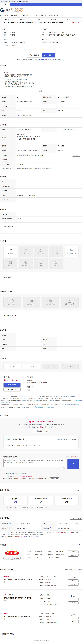Click the 메일로 질문하기 button
The width and height of the screenshot is (82, 644).
tap(54, 479)
